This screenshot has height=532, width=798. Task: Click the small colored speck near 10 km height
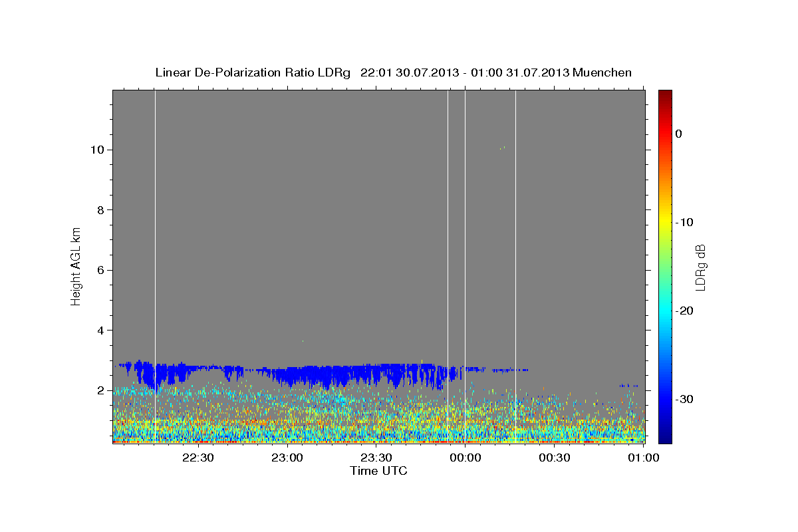(x=502, y=148)
